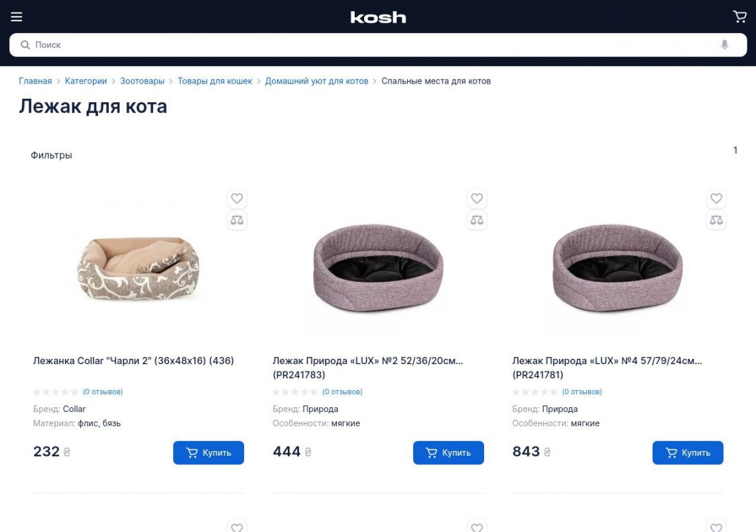The width and height of the screenshot is (756, 532).
Task: Add Collar "Чарли 2" bed to favorites
Action: pyautogui.click(x=237, y=198)
